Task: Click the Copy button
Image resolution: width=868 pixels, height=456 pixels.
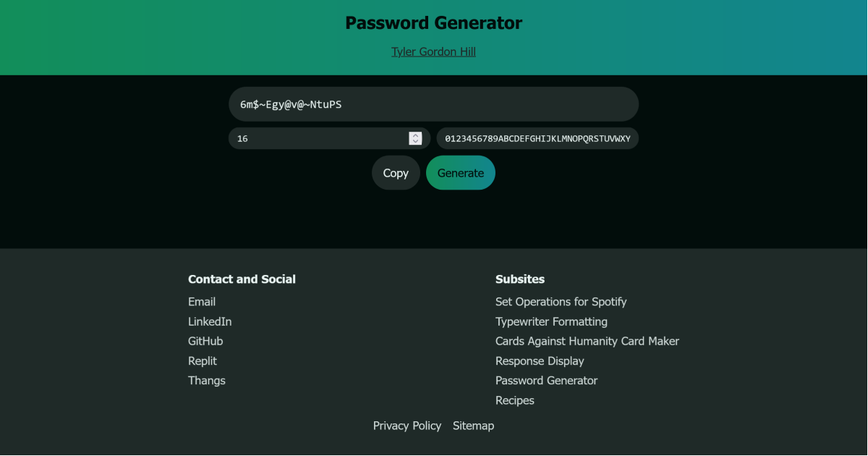Action: pyautogui.click(x=395, y=172)
